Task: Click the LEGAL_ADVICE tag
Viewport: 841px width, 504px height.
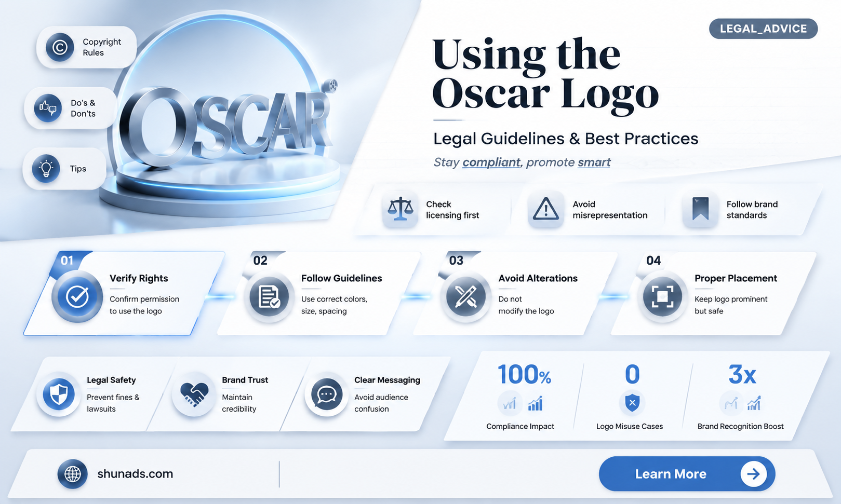Action: click(x=763, y=29)
